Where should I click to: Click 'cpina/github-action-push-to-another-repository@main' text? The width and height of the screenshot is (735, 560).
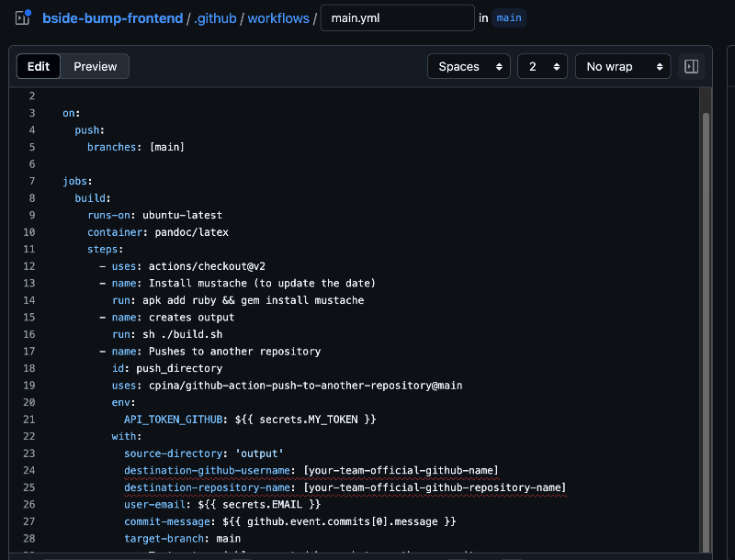point(305,386)
